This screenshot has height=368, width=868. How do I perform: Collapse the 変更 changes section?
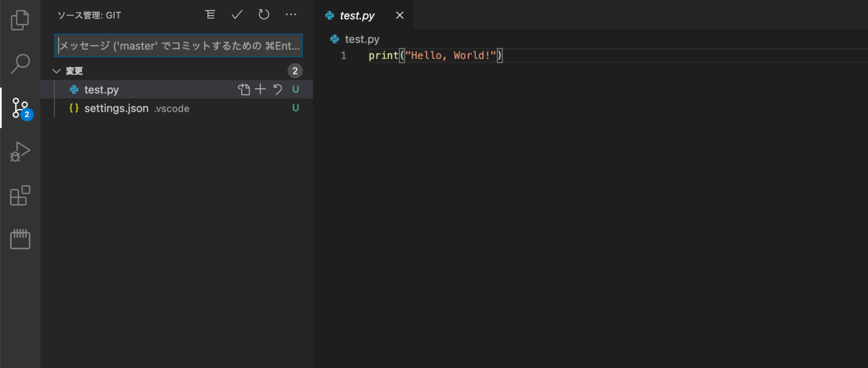(57, 71)
